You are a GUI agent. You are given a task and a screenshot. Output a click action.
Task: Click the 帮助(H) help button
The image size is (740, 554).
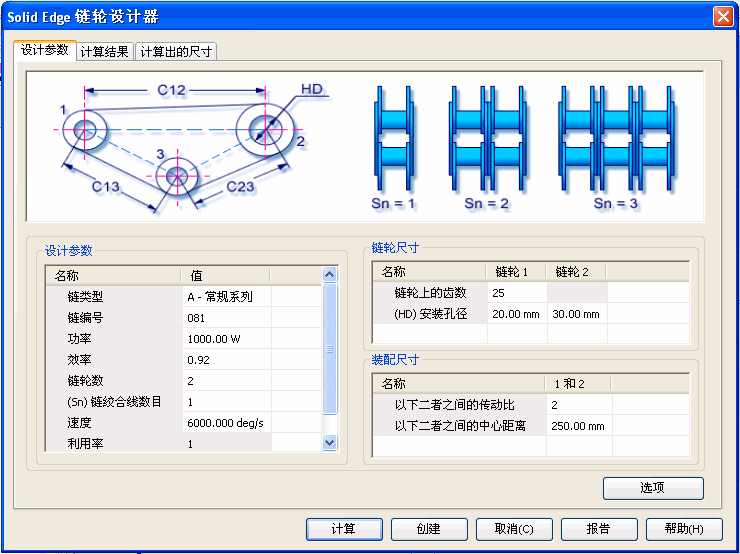pyautogui.click(x=684, y=529)
